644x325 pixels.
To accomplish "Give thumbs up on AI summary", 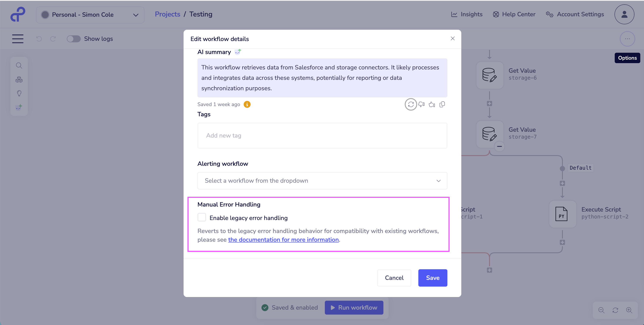I will click(432, 104).
